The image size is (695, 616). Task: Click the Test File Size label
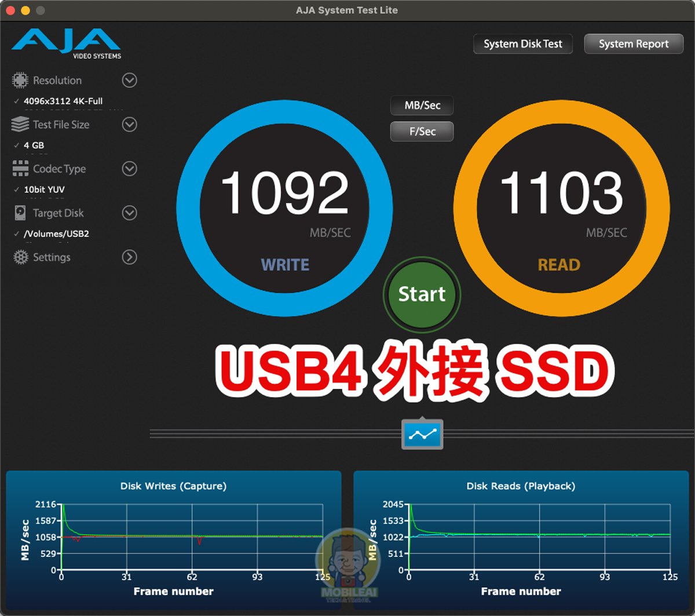pyautogui.click(x=61, y=125)
